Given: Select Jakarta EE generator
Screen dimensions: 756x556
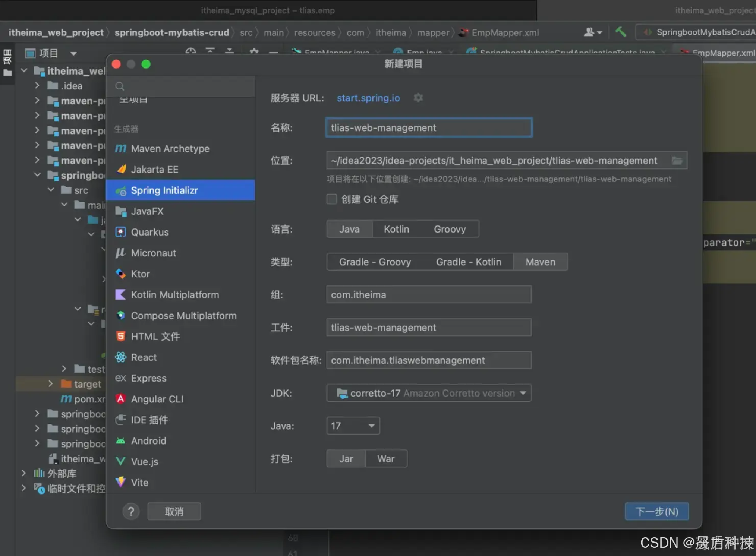Looking at the screenshot, I should tap(180, 169).
